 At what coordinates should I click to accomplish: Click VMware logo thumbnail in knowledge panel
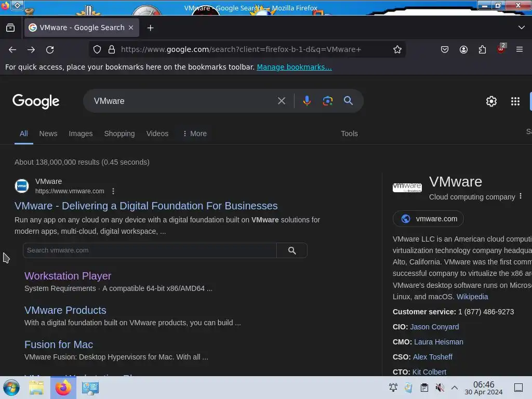407,188
